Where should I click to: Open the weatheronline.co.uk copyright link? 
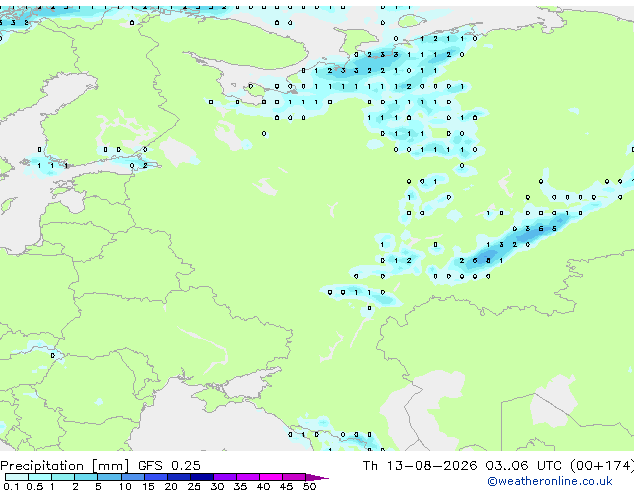click(x=549, y=481)
